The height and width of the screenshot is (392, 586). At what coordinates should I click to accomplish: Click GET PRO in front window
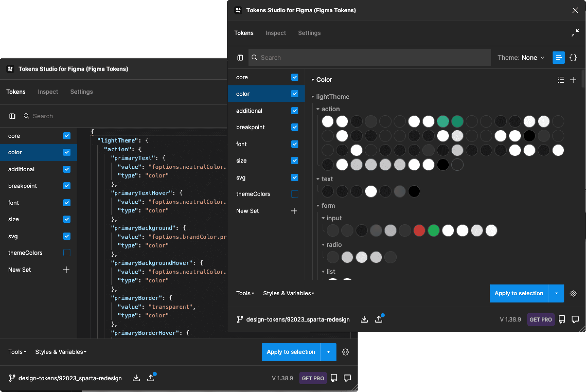click(541, 319)
